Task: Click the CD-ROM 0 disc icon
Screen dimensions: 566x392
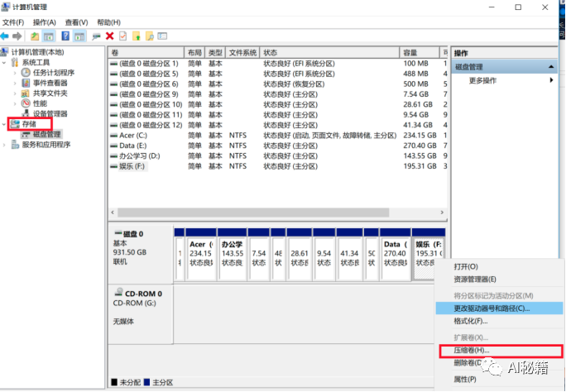Action: tap(118, 292)
